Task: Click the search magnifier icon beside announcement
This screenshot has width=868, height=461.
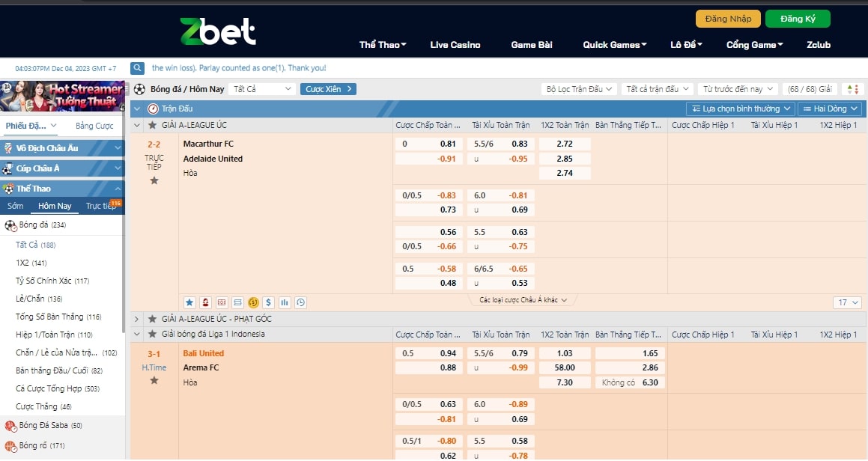Action: (138, 68)
